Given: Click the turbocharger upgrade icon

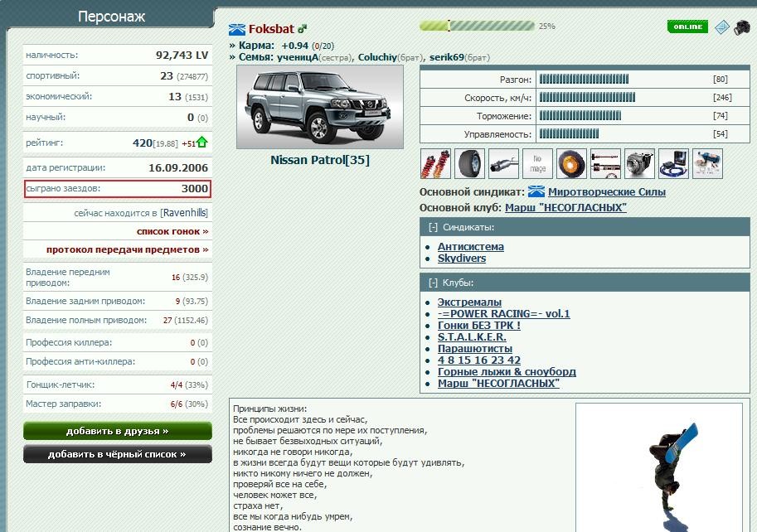Looking at the screenshot, I should tap(640, 164).
